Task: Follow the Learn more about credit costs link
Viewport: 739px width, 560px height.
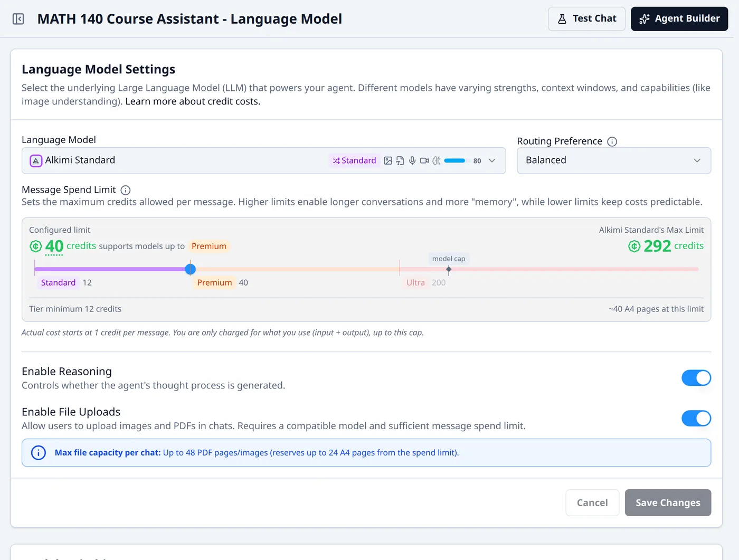Action: (x=193, y=101)
